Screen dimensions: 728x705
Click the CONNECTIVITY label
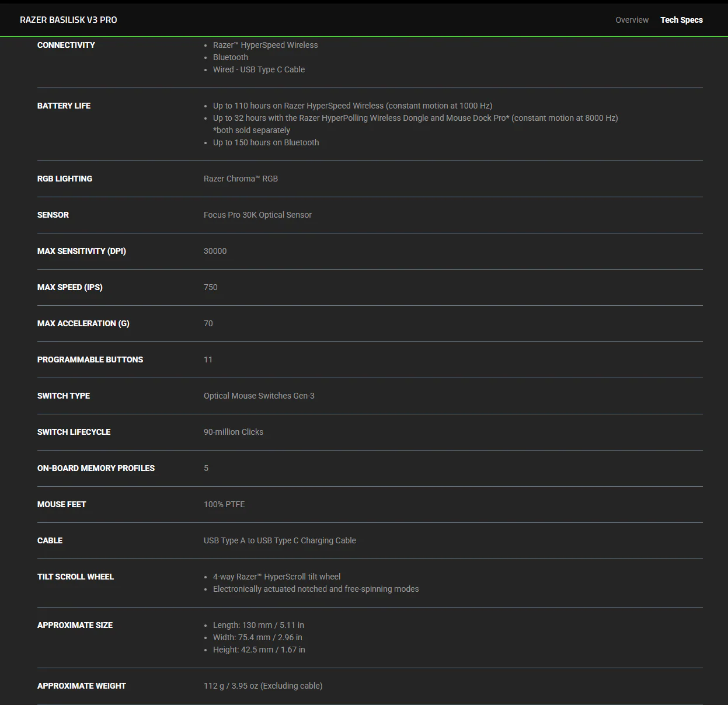tap(66, 45)
